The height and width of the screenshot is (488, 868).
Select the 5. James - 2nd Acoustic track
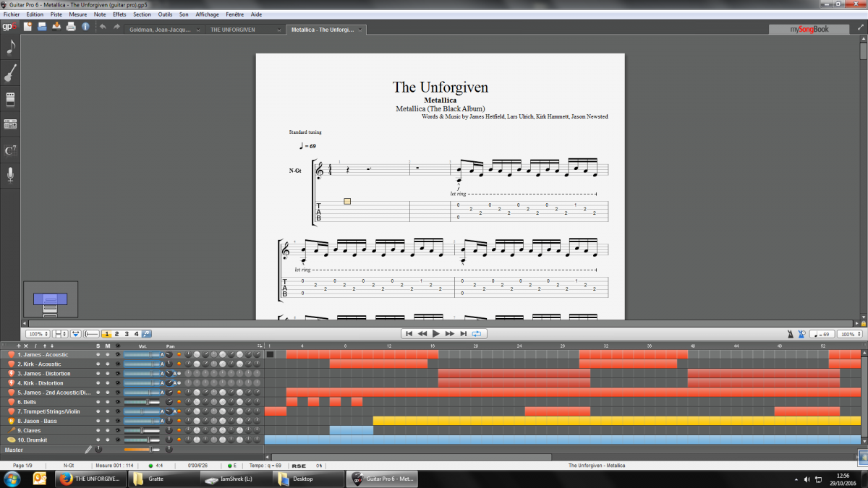(54, 393)
